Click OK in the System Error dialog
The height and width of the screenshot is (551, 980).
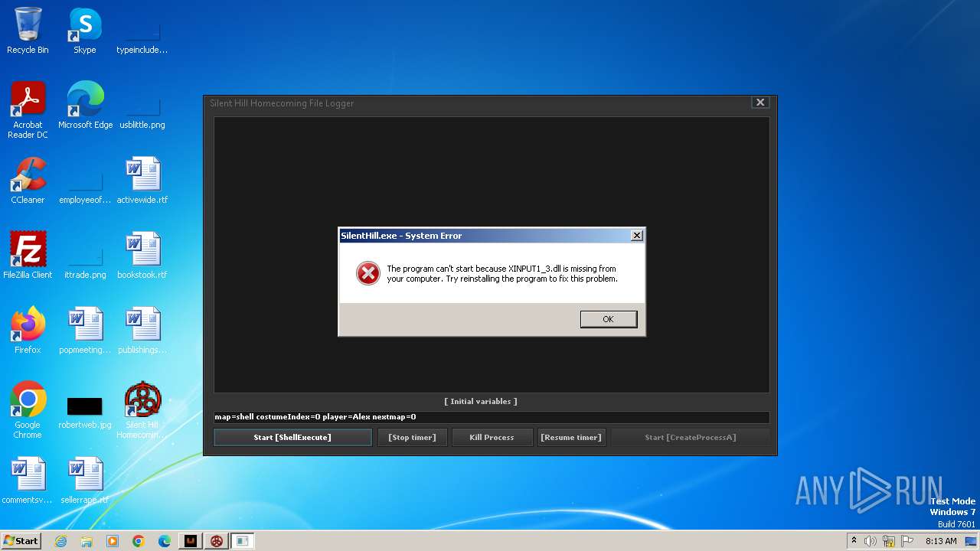(x=608, y=319)
